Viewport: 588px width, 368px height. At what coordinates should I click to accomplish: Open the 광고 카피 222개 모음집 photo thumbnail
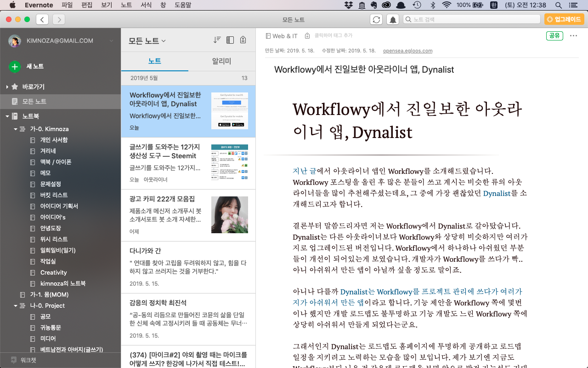click(230, 215)
